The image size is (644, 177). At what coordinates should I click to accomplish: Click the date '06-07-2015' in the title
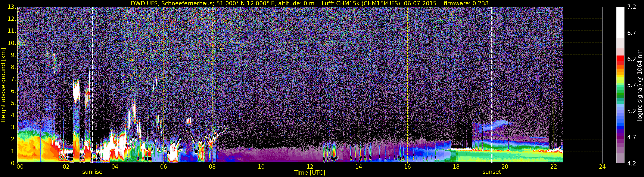(x=420, y=3)
